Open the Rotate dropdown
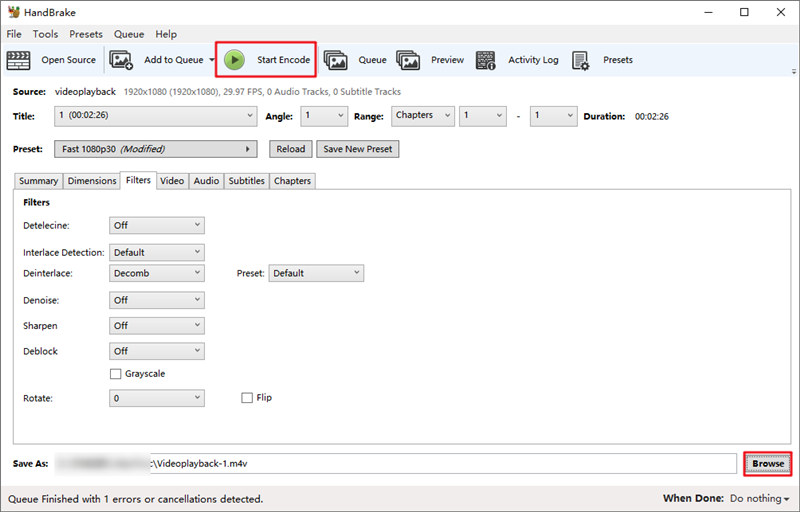 [157, 398]
